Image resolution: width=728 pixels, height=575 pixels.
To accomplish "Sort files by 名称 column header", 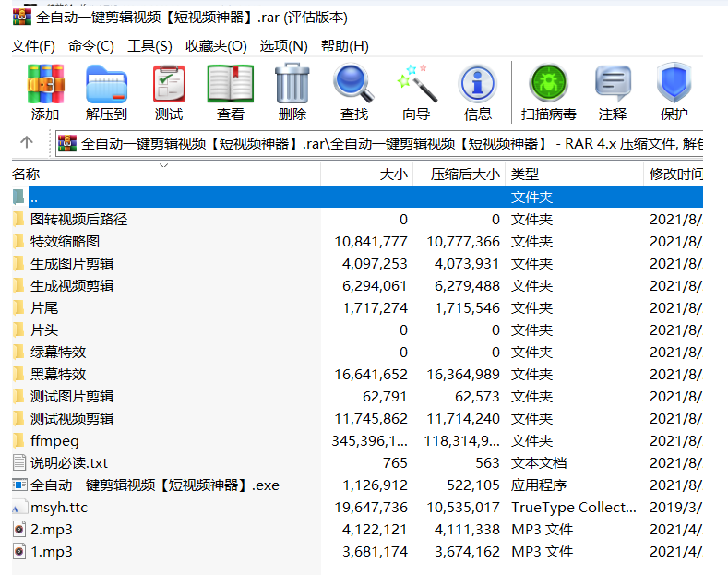I will tap(26, 174).
